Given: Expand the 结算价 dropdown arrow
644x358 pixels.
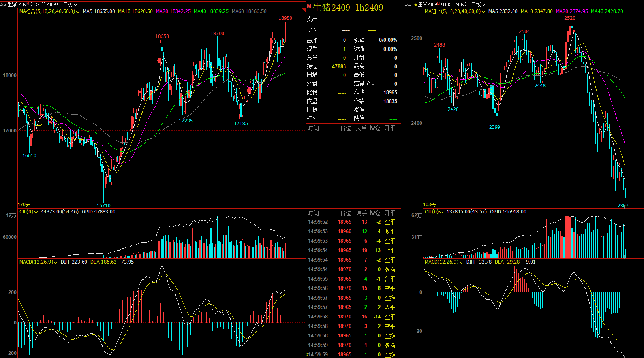Looking at the screenshot, I should point(373,84).
